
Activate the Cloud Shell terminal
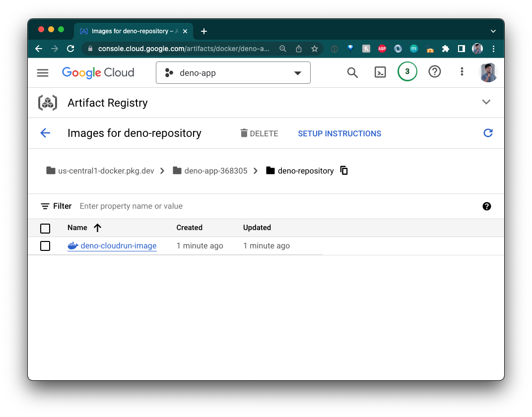[380, 72]
